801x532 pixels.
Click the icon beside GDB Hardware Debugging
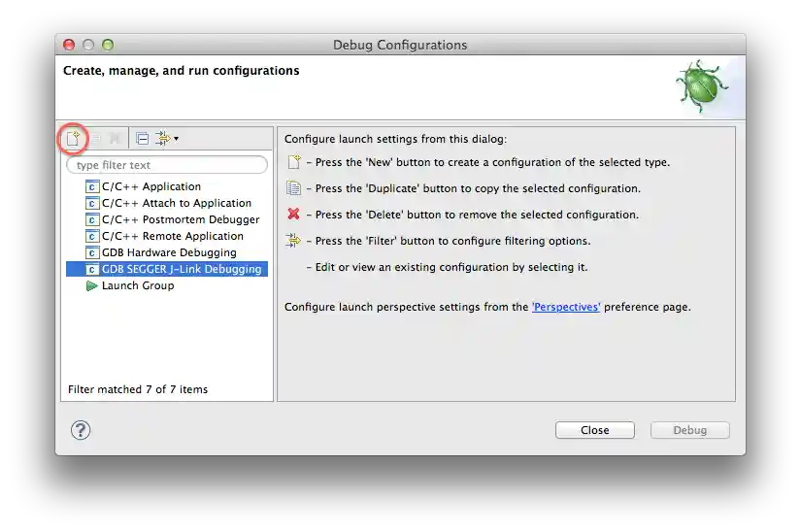(91, 252)
